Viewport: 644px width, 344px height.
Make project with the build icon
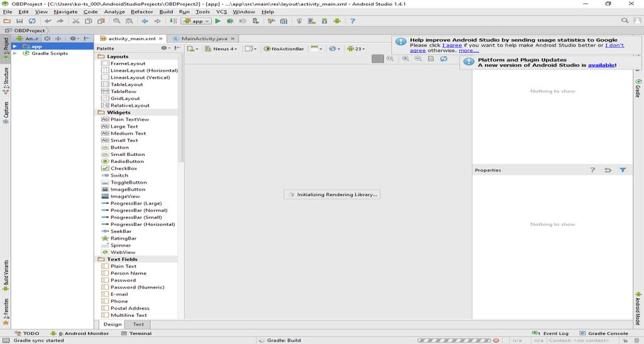click(174, 21)
